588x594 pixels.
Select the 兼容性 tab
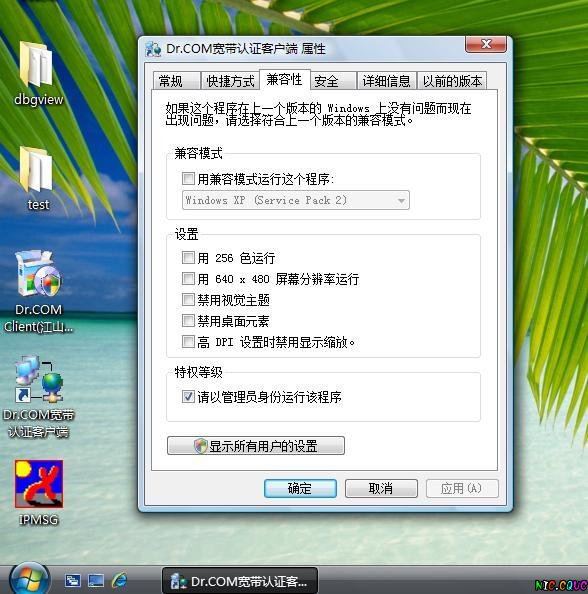pyautogui.click(x=285, y=80)
